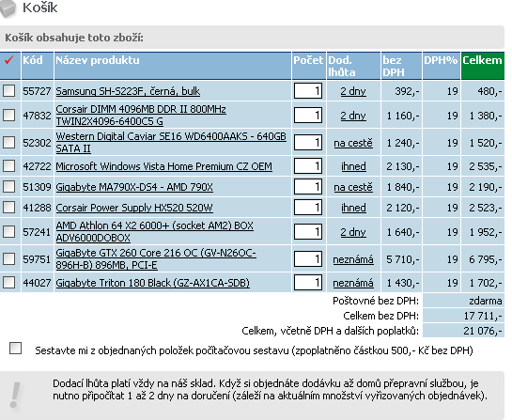This screenshot has width=512, height=420.
Task: Click grand total 21 076,-
Action: [x=483, y=331]
